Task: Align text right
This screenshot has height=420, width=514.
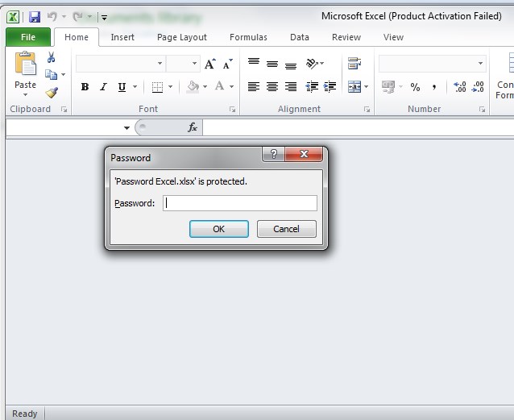Action: pos(291,87)
